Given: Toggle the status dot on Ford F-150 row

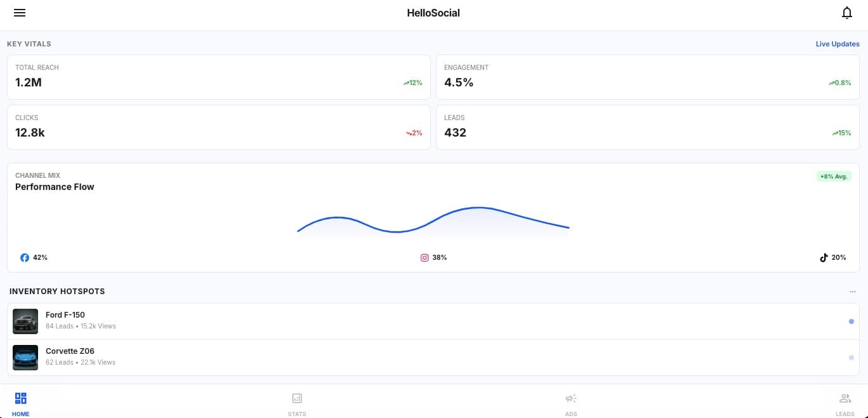Looking at the screenshot, I should coord(852,321).
